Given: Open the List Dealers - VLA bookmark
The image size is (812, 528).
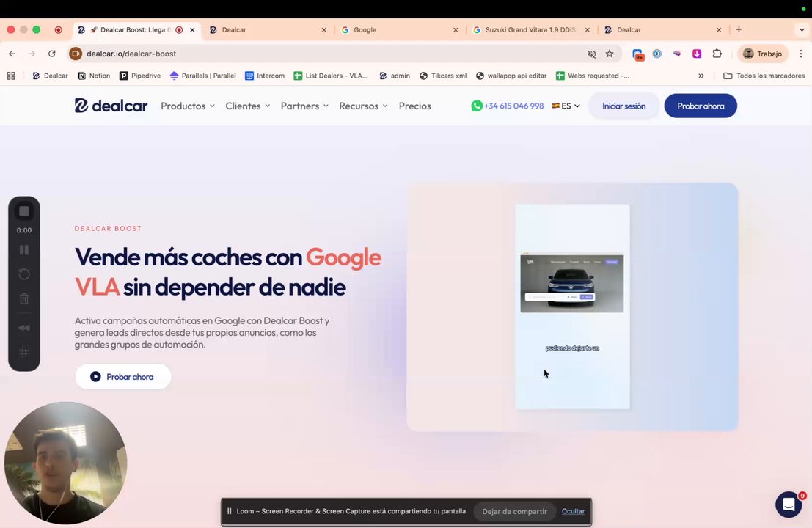Looking at the screenshot, I should tap(330, 76).
